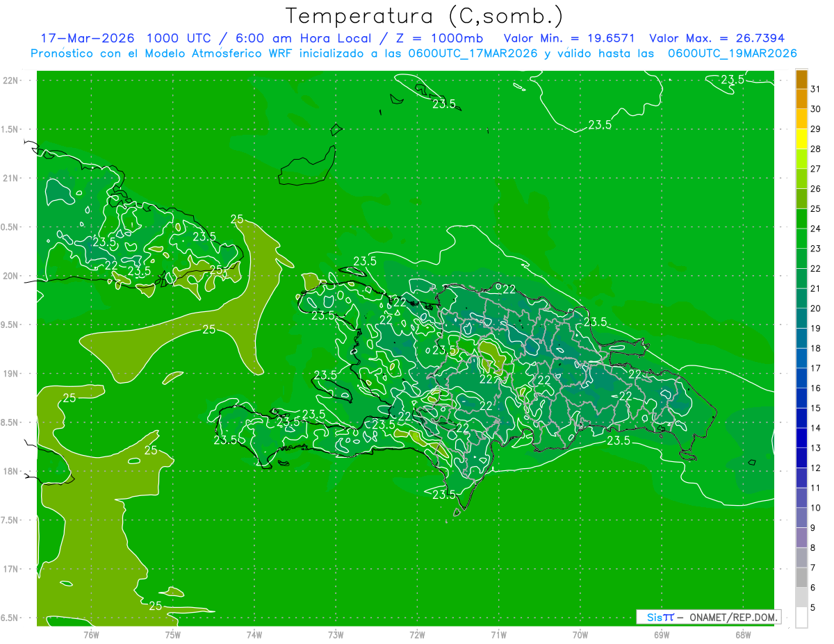The width and height of the screenshot is (834, 644).
Task: Click the 25 contour label nearest the bottom axis
Action: (x=156, y=606)
